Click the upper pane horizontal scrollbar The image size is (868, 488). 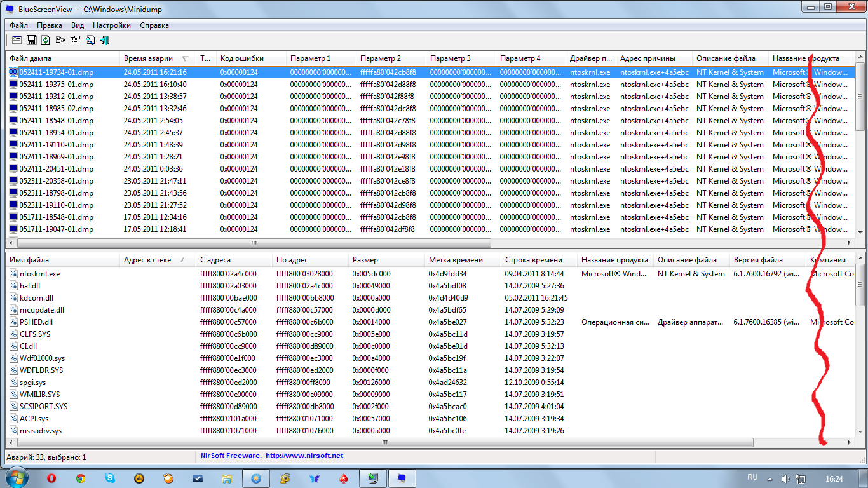click(254, 243)
